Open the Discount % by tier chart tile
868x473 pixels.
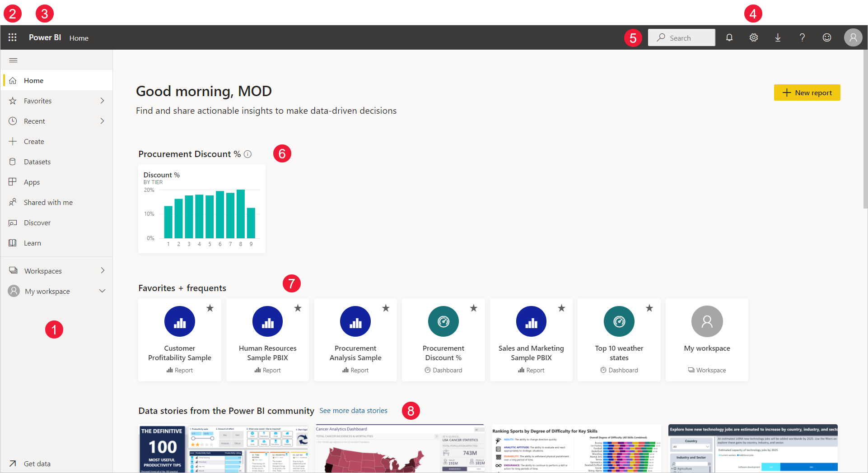[202, 209]
